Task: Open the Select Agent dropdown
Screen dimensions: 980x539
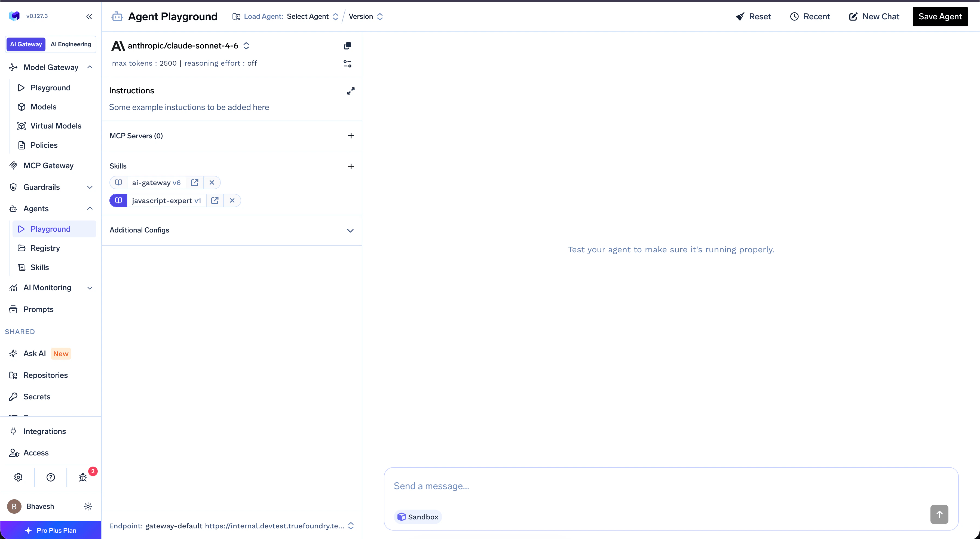Action: [x=312, y=16]
